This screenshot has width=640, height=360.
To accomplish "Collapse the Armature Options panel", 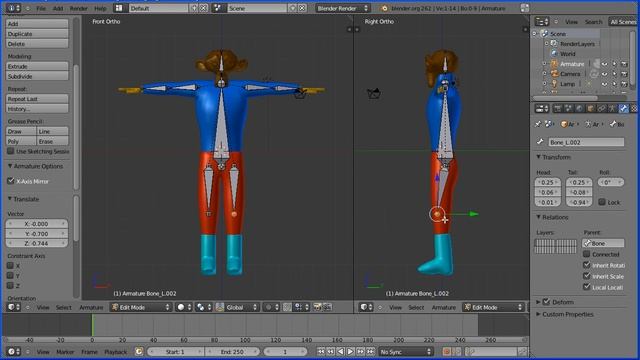I will (10, 166).
